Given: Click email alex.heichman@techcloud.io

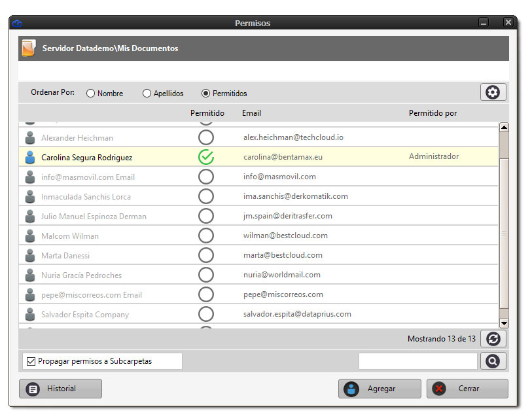Looking at the screenshot, I should point(293,137).
